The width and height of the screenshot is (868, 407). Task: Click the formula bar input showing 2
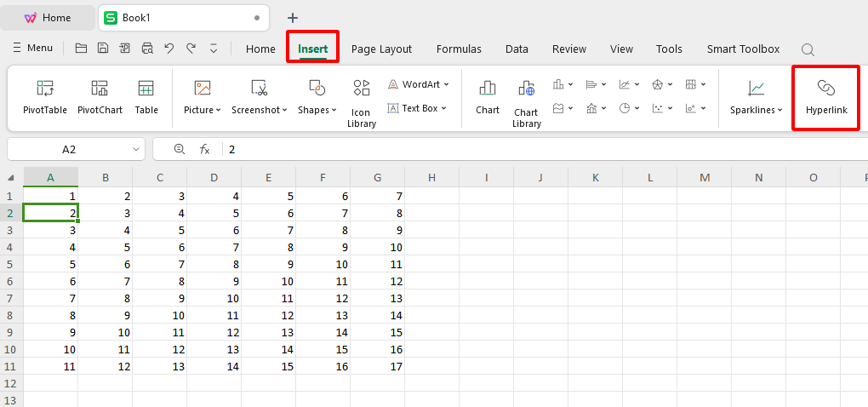pos(511,149)
